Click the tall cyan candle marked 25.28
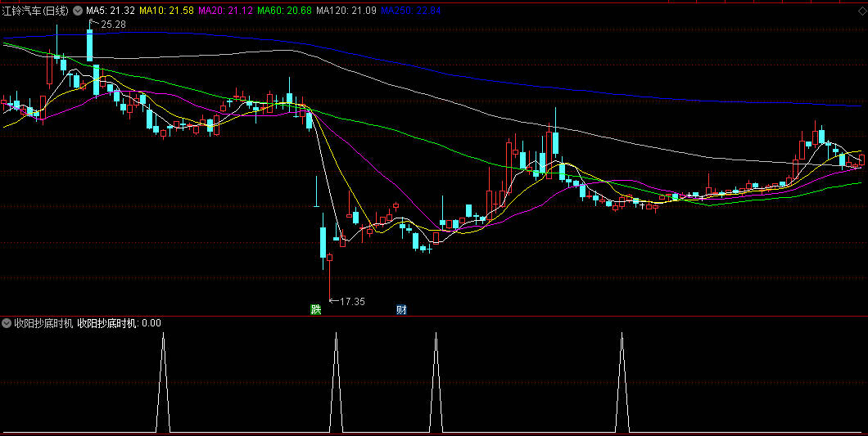 pos(89,45)
